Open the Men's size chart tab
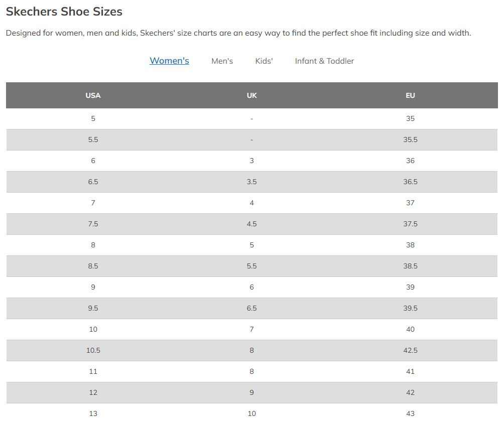The image size is (504, 426). (222, 61)
